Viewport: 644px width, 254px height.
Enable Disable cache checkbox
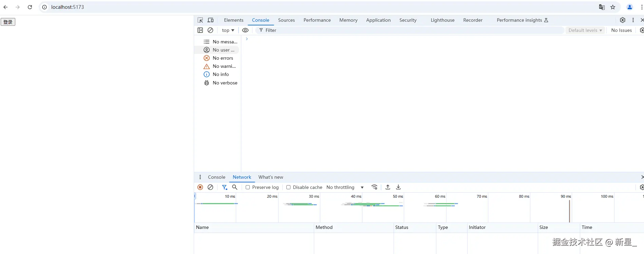(288, 187)
